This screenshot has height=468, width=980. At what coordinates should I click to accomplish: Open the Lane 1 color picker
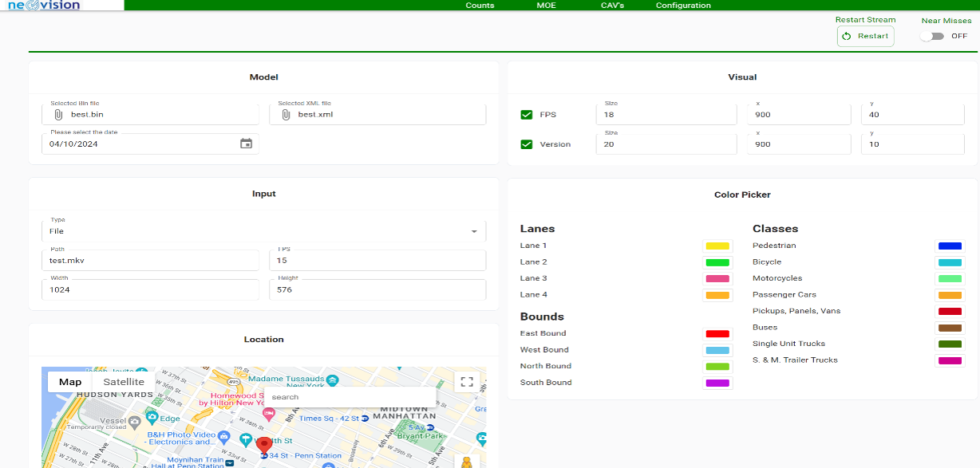coord(717,246)
